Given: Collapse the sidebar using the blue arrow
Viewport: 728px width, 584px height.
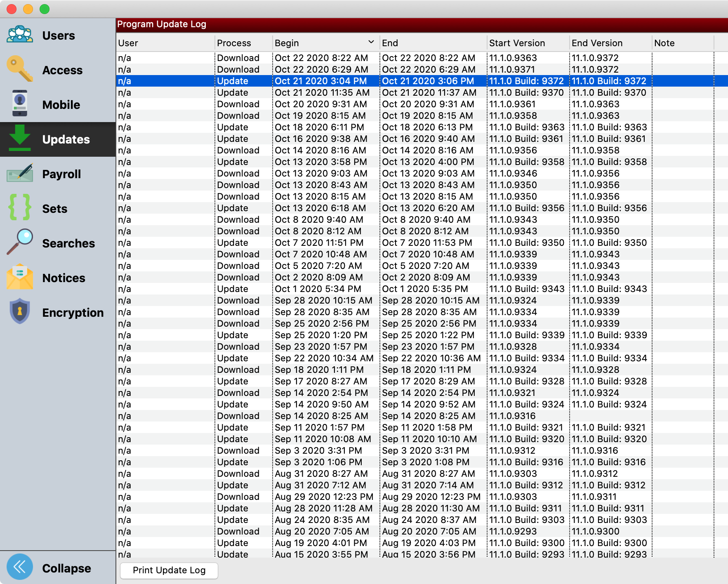Looking at the screenshot, I should point(19,567).
